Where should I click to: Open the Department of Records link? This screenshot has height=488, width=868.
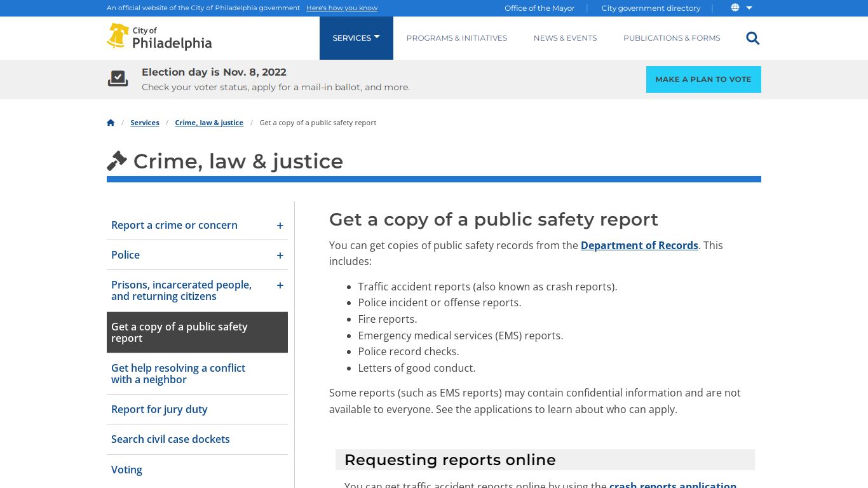pos(639,245)
